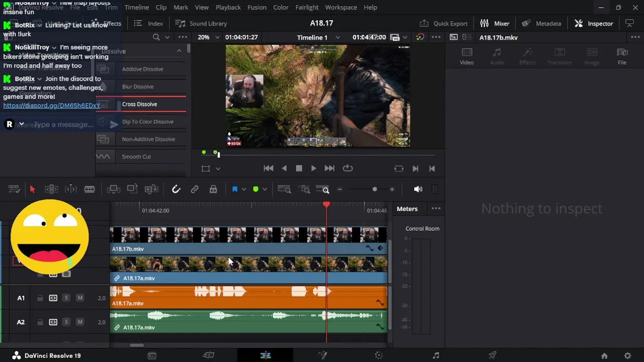Go to Project Manager home icon
The image size is (644, 362).
click(x=604, y=356)
